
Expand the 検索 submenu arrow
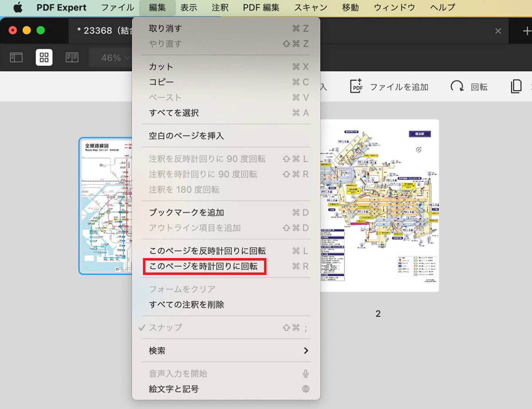point(305,350)
